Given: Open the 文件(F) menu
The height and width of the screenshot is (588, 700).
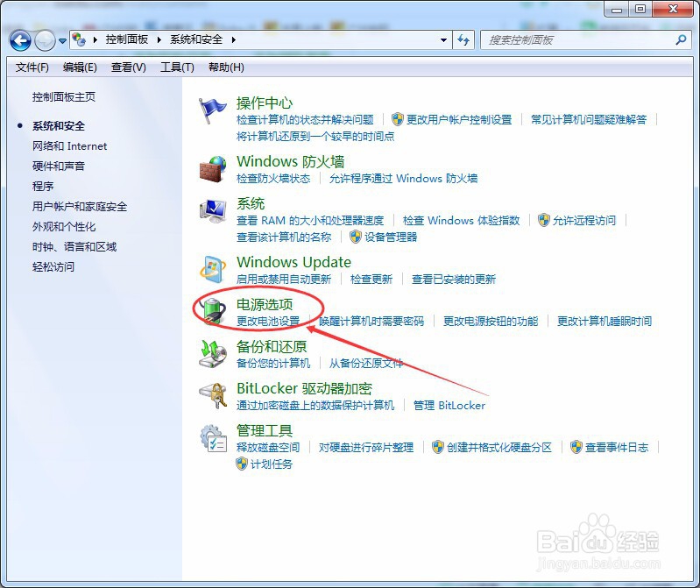Looking at the screenshot, I should click(x=32, y=67).
